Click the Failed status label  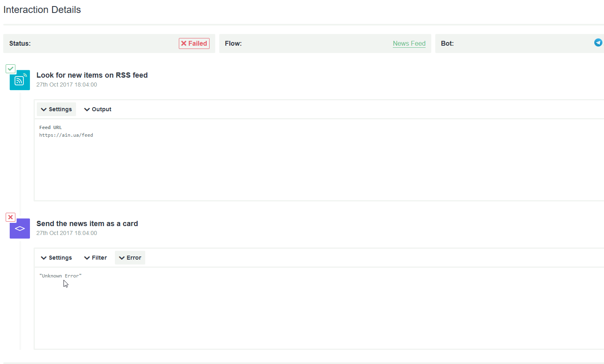click(x=194, y=43)
